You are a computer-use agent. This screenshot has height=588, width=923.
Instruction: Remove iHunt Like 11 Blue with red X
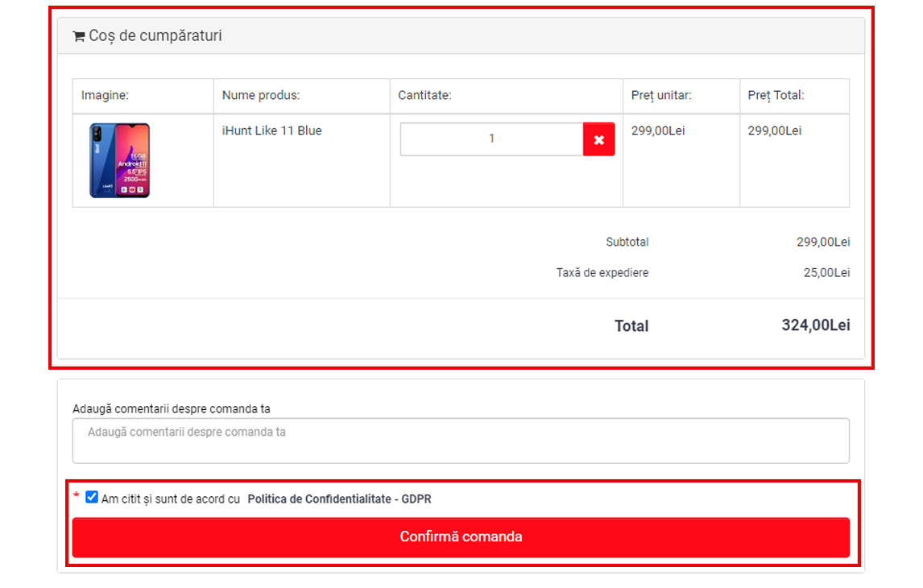pos(598,139)
